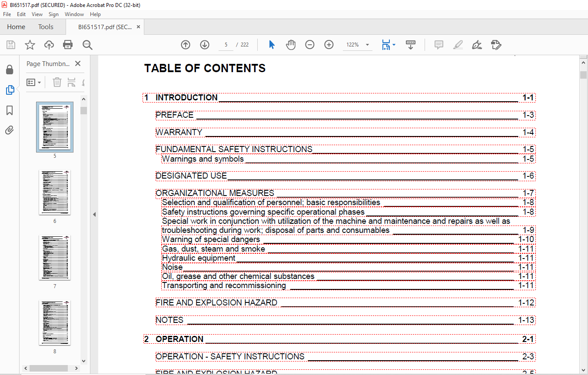Go to previous page arrow
The image size is (588, 375).
point(186,45)
